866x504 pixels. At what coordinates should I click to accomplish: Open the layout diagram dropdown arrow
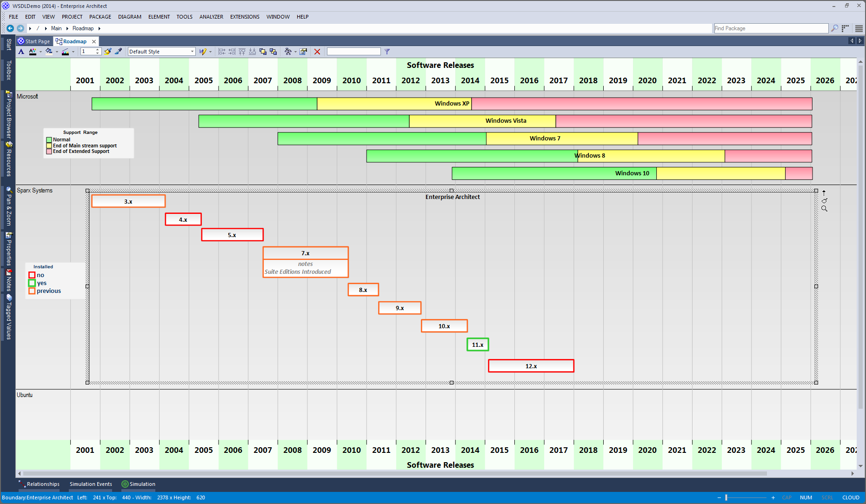pyautogui.click(x=295, y=52)
